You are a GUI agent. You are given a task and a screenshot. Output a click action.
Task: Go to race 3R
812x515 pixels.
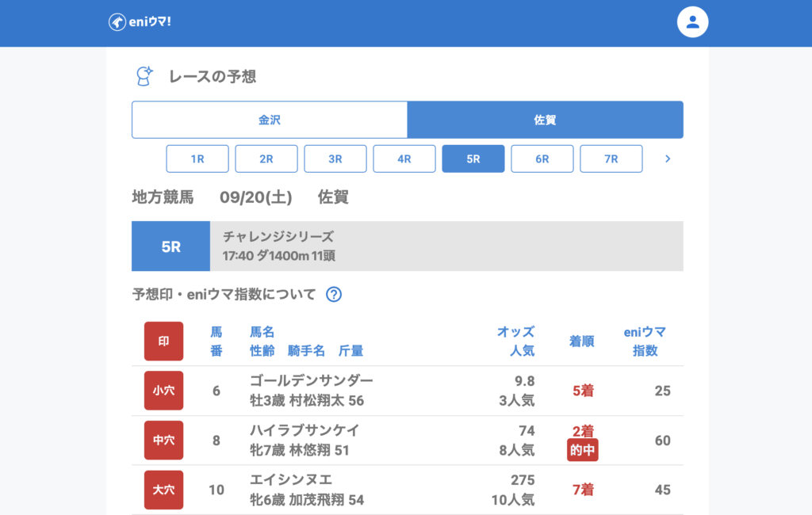tap(335, 158)
